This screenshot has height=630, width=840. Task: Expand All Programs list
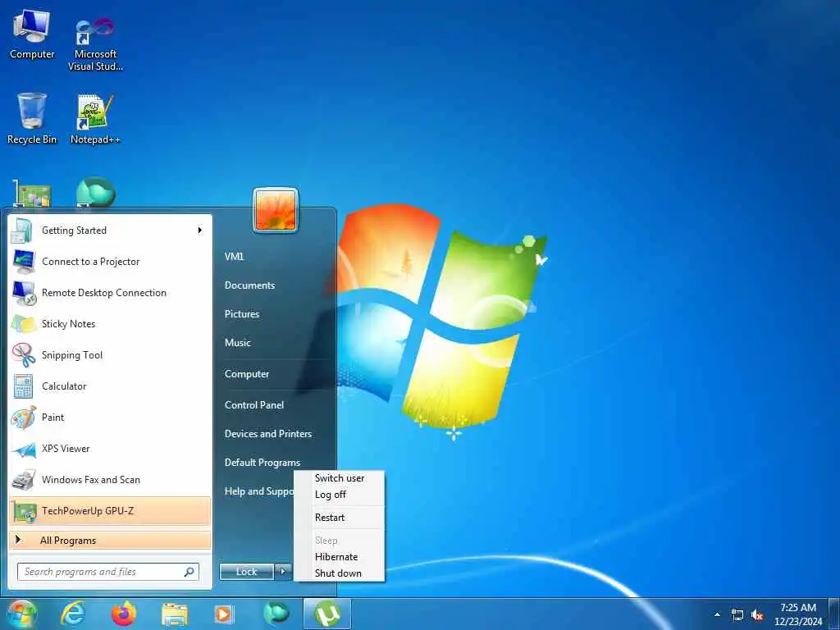110,541
